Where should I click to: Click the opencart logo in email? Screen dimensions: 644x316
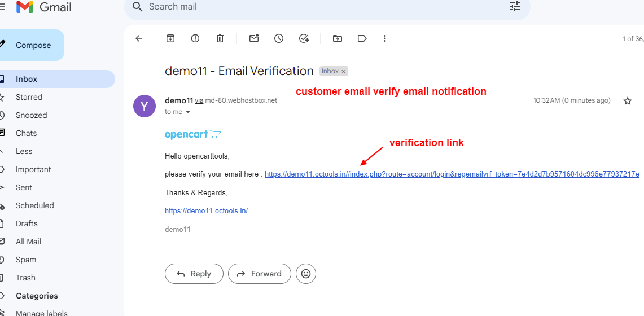(193, 134)
